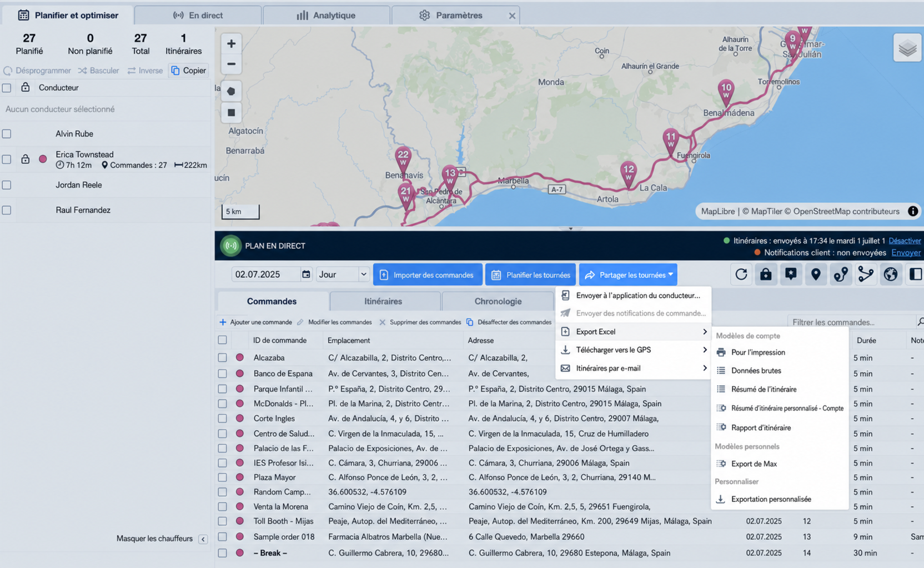The image size is (924, 568).
Task: Click Ajouter une commande
Action: pyautogui.click(x=255, y=322)
